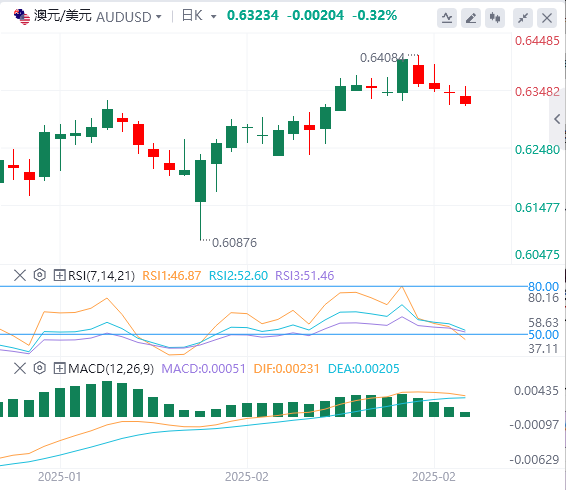Open the indicator chart icon in top toolbar
Image resolution: width=566 pixels, height=490 pixels.
coord(447,18)
